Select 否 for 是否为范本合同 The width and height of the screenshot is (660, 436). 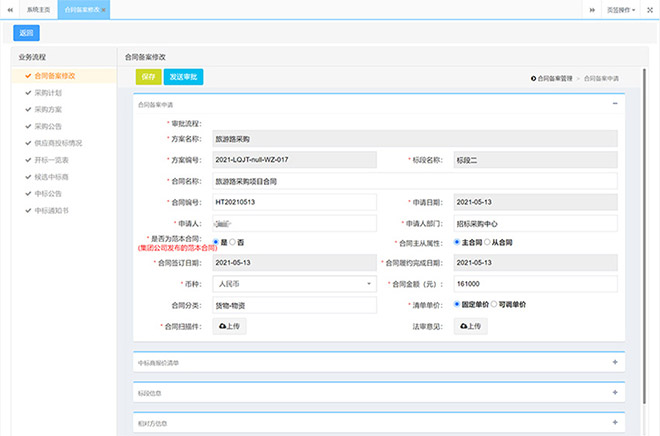click(233, 241)
